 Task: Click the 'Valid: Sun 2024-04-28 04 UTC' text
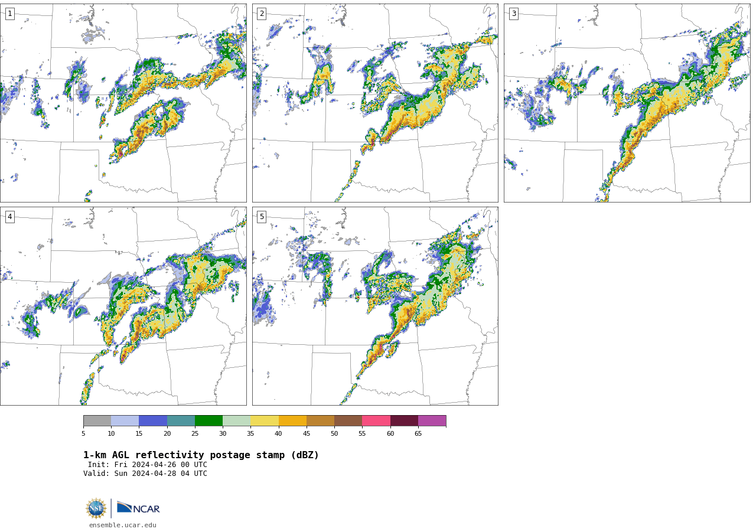click(145, 474)
